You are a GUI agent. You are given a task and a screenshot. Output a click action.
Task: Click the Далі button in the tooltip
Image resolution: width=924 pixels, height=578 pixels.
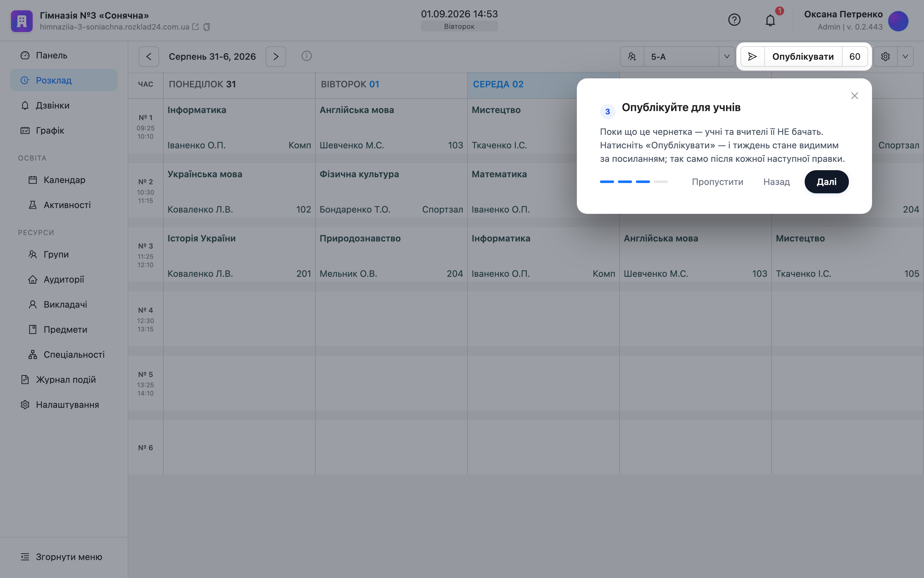[x=826, y=181]
